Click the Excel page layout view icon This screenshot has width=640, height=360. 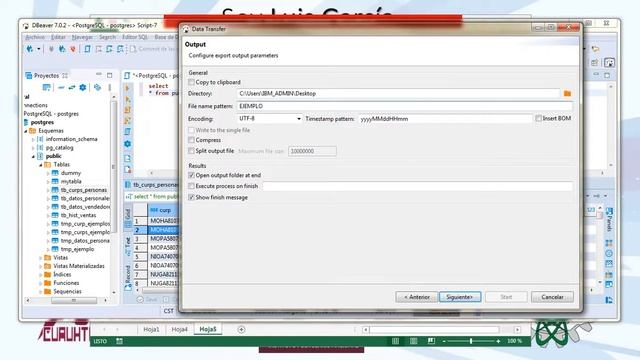point(413,341)
